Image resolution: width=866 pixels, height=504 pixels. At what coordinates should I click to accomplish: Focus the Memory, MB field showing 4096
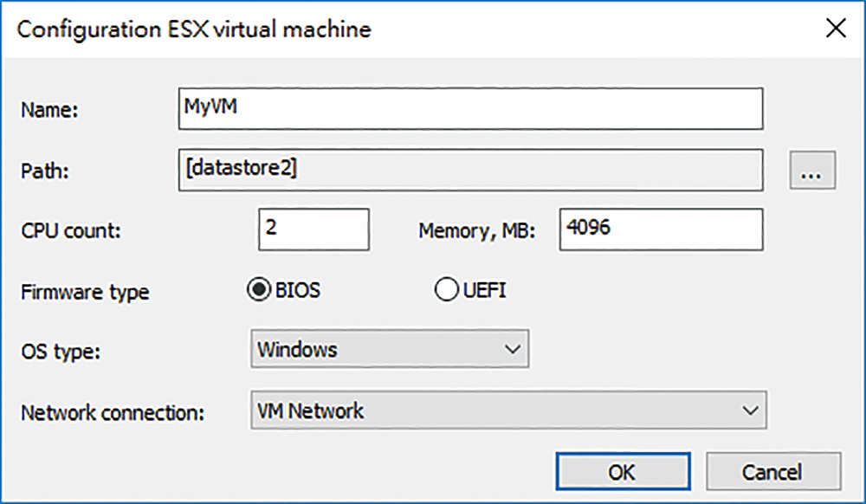pos(661,229)
